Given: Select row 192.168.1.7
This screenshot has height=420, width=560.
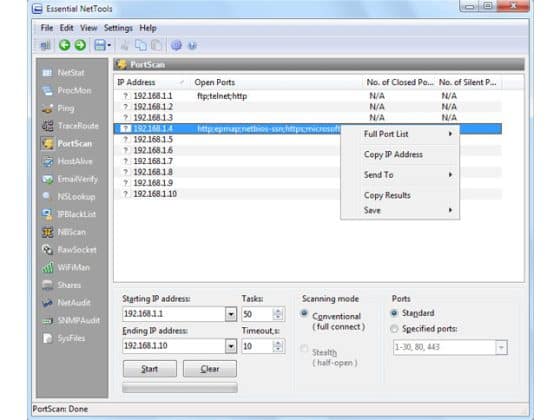Looking at the screenshot, I should pos(308,161).
